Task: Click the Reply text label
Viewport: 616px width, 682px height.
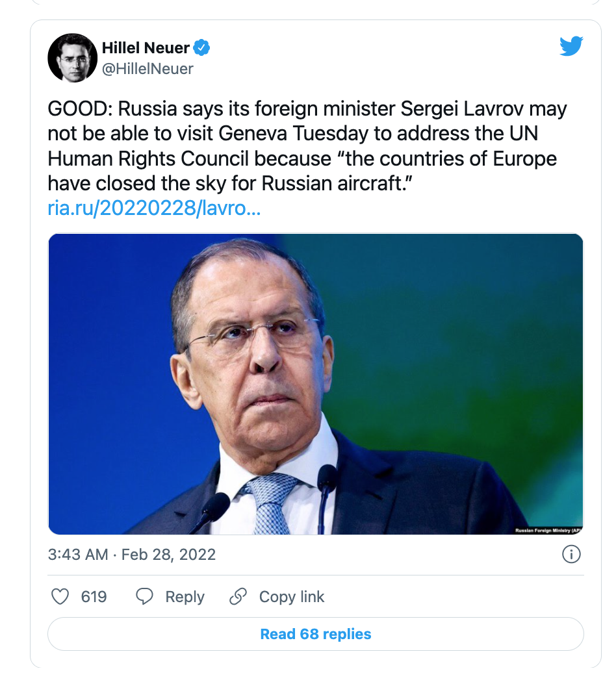Action: (x=185, y=597)
